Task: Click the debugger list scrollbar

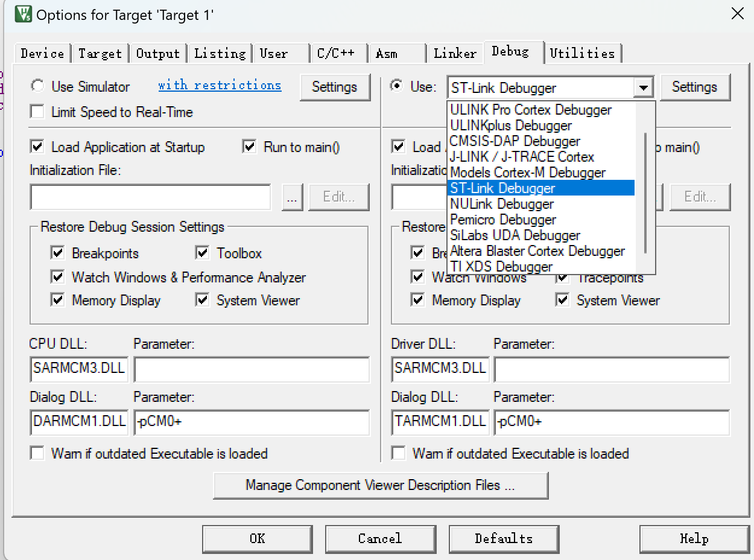Action: point(645,193)
